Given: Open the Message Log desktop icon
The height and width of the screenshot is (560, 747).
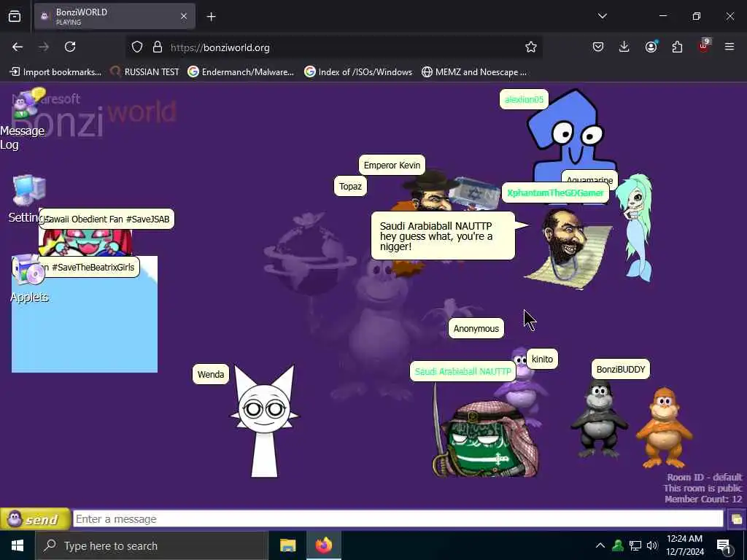Looking at the screenshot, I should (x=27, y=104).
